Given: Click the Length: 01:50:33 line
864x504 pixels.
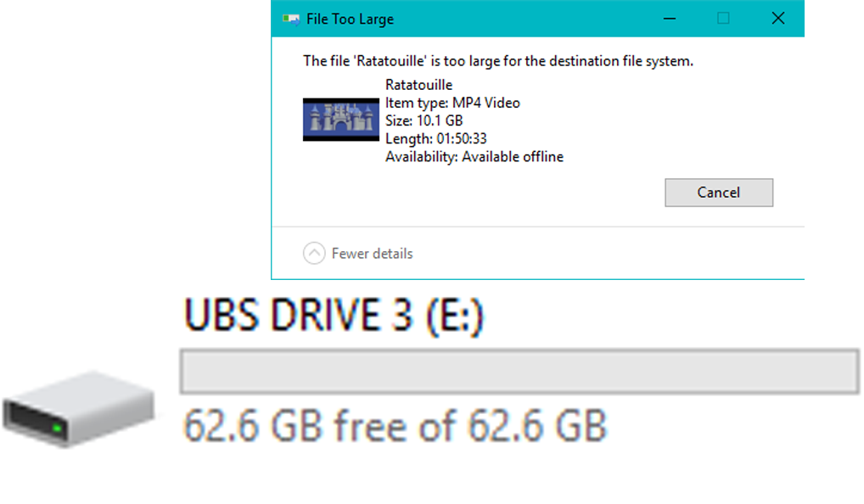Looking at the screenshot, I should [436, 139].
